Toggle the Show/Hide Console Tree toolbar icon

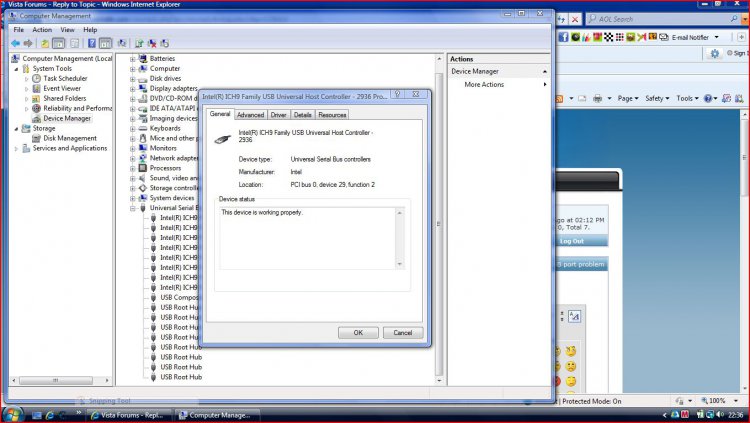pos(58,44)
